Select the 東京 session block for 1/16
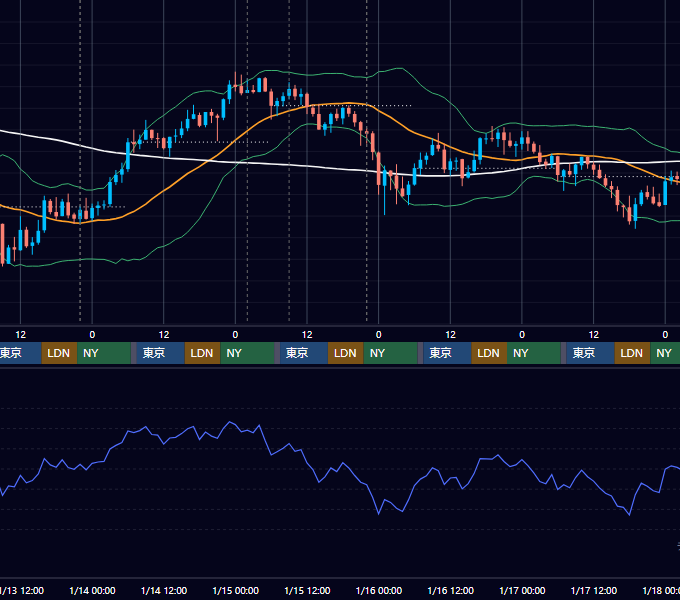 [x=447, y=353]
